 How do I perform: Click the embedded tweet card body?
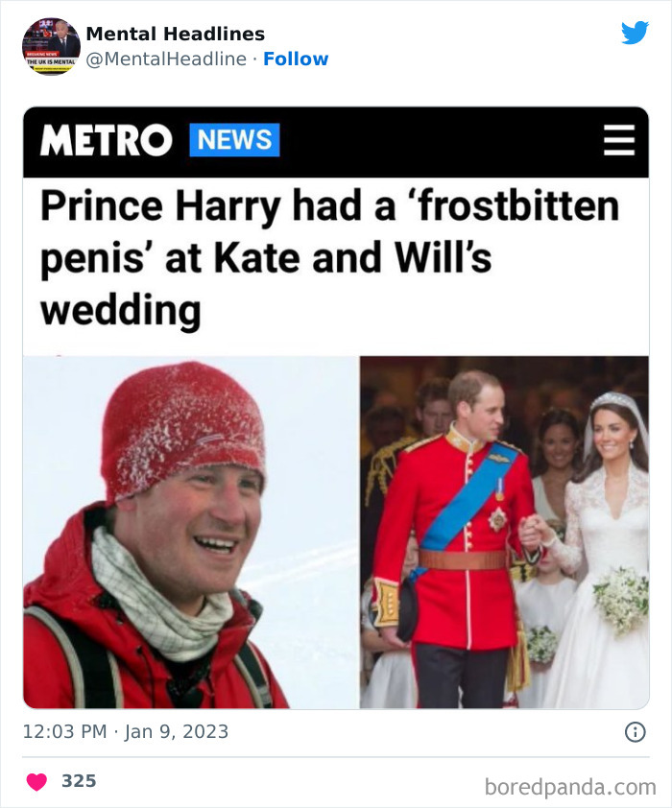[336, 403]
